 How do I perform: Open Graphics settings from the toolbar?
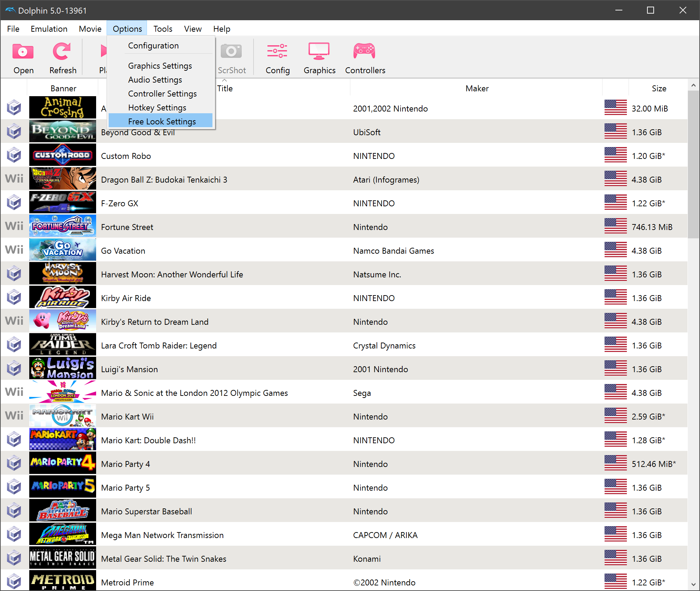click(319, 52)
